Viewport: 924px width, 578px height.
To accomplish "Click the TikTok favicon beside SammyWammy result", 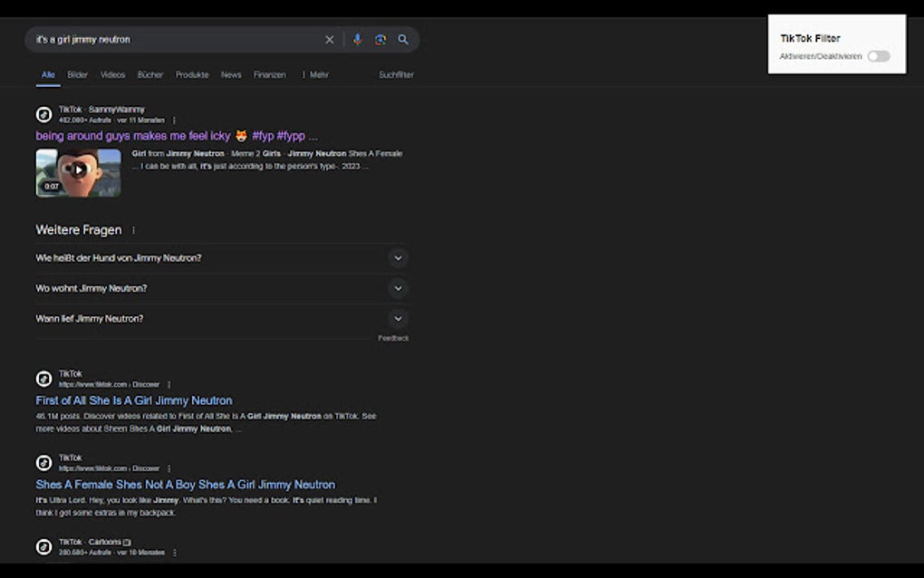I will coord(44,114).
